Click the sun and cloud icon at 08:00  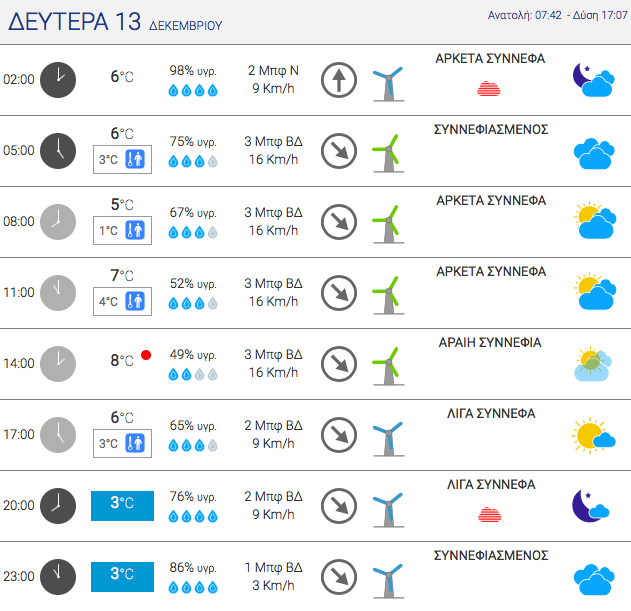tap(595, 220)
